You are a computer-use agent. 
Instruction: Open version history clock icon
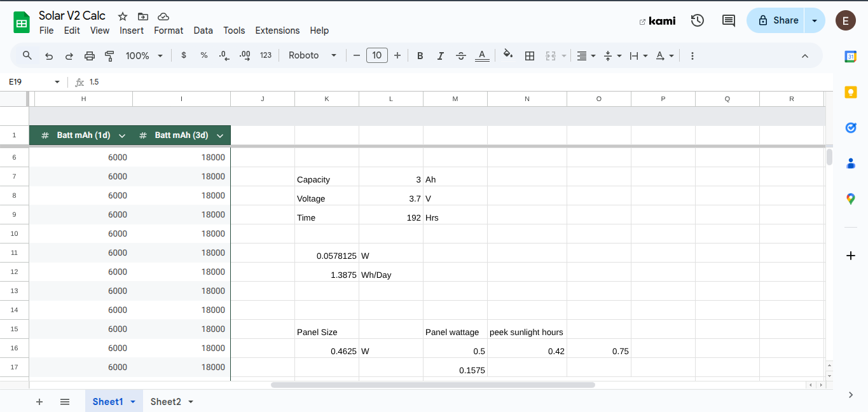point(698,20)
